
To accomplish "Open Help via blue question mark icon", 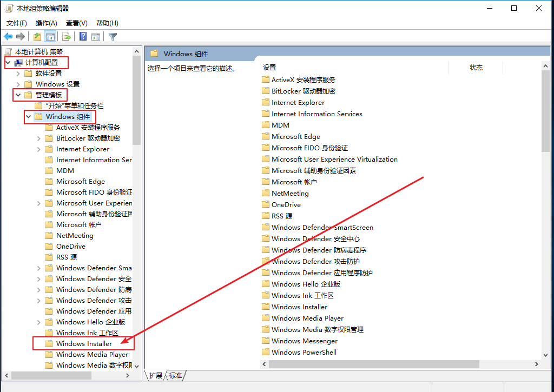I will point(83,37).
